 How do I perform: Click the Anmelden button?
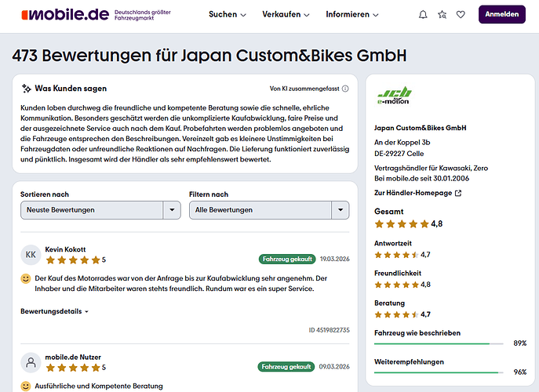click(501, 15)
